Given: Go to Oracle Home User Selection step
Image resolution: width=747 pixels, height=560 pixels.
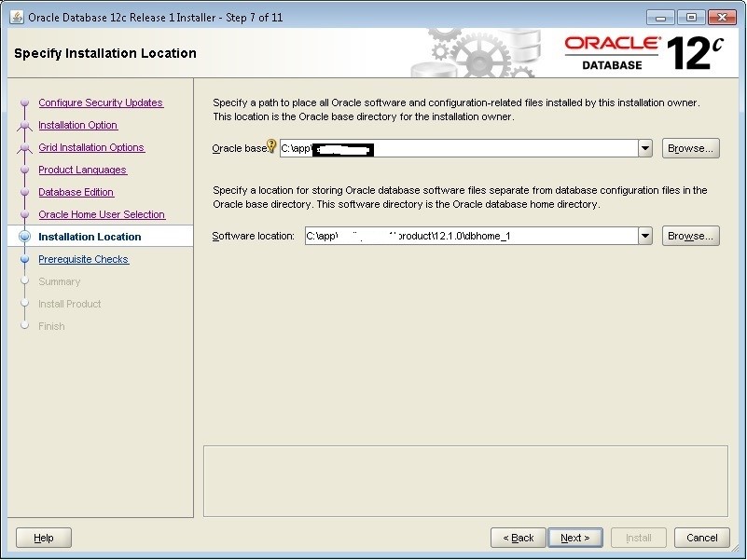Looking at the screenshot, I should (102, 214).
